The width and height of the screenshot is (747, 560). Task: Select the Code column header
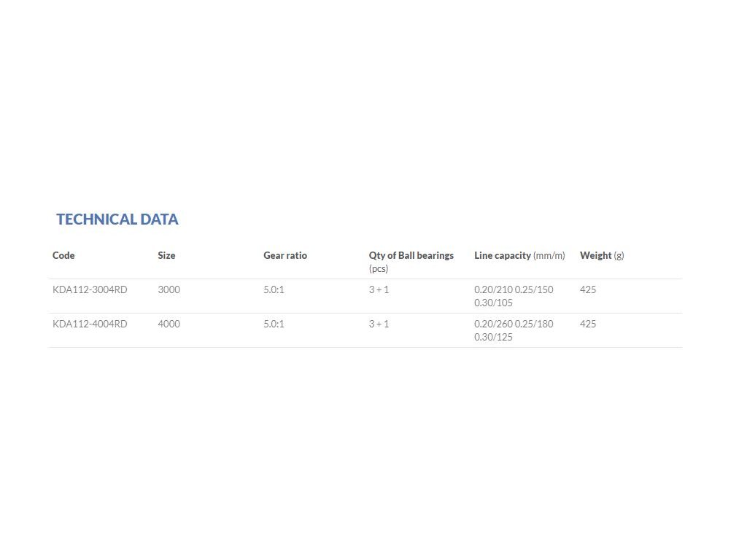[63, 255]
